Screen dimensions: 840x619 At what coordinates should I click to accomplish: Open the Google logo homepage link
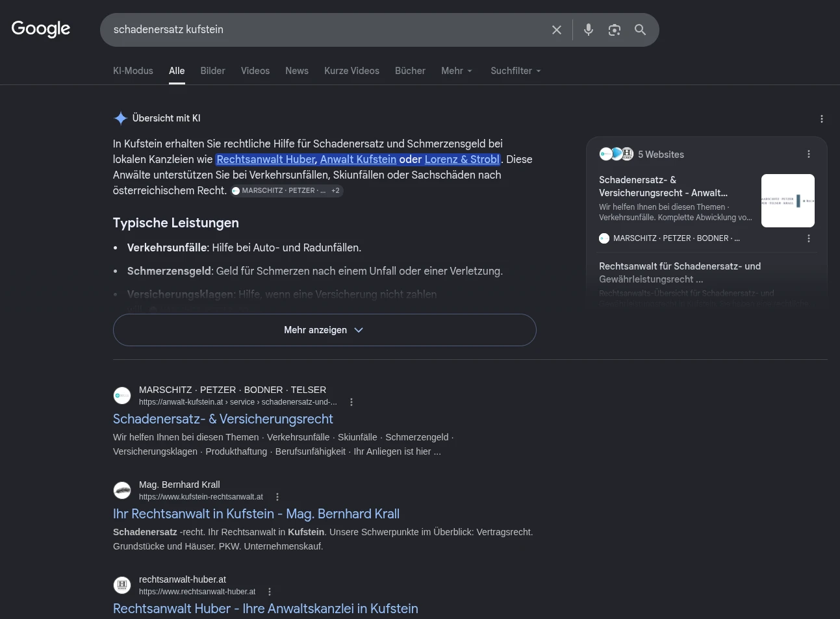[41, 29]
